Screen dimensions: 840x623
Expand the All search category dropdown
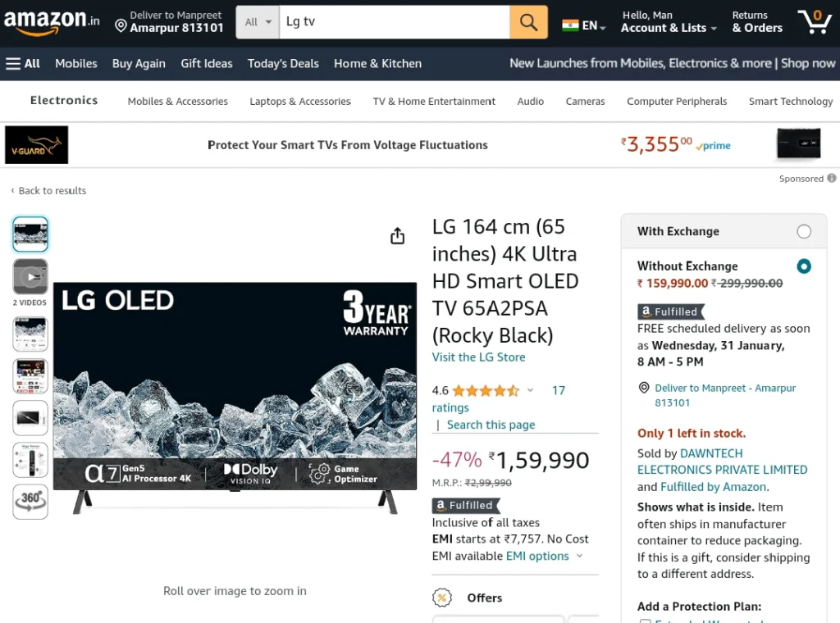pyautogui.click(x=258, y=22)
